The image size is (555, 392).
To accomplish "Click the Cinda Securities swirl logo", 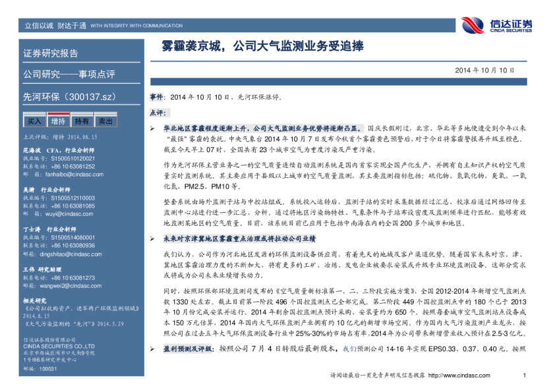I will click(473, 25).
